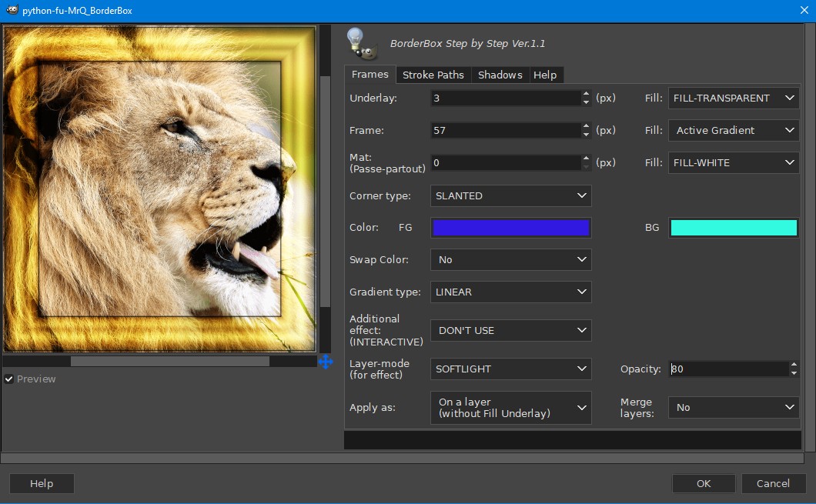Expand the Swap Color dropdown
The height and width of the screenshot is (504, 816).
pos(510,259)
